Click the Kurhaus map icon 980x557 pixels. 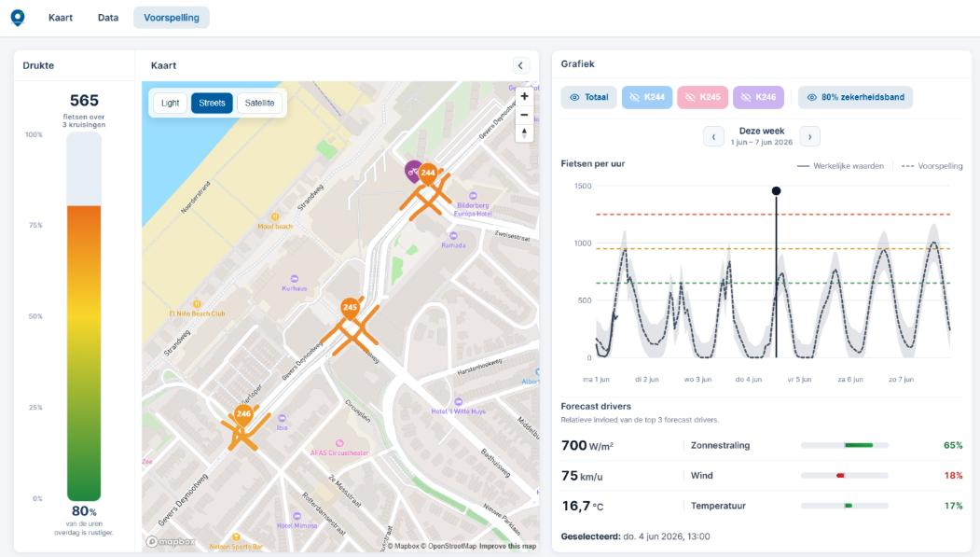295,279
